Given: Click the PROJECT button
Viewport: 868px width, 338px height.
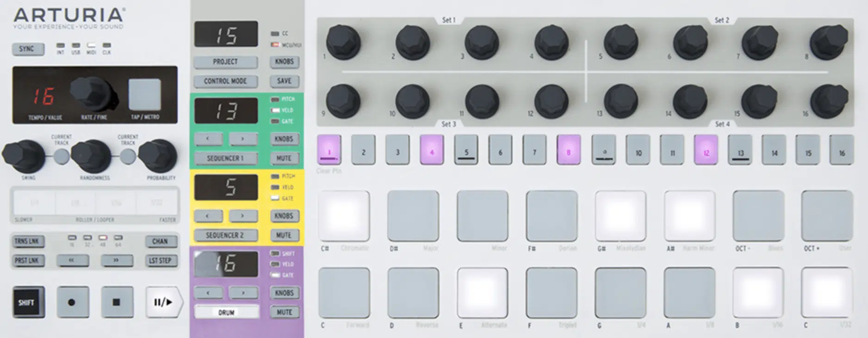Looking at the screenshot, I should coord(225,62).
